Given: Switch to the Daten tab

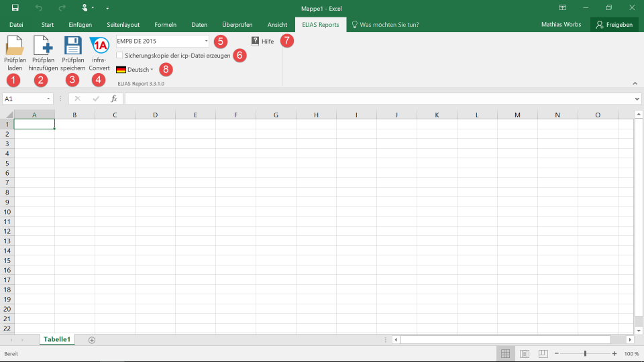Looking at the screenshot, I should click(199, 25).
